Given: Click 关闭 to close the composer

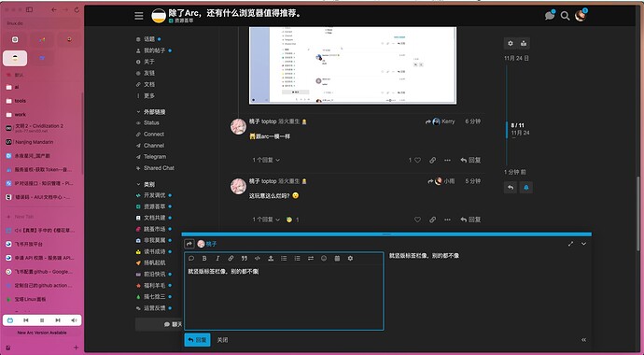Looking at the screenshot, I should [x=223, y=340].
